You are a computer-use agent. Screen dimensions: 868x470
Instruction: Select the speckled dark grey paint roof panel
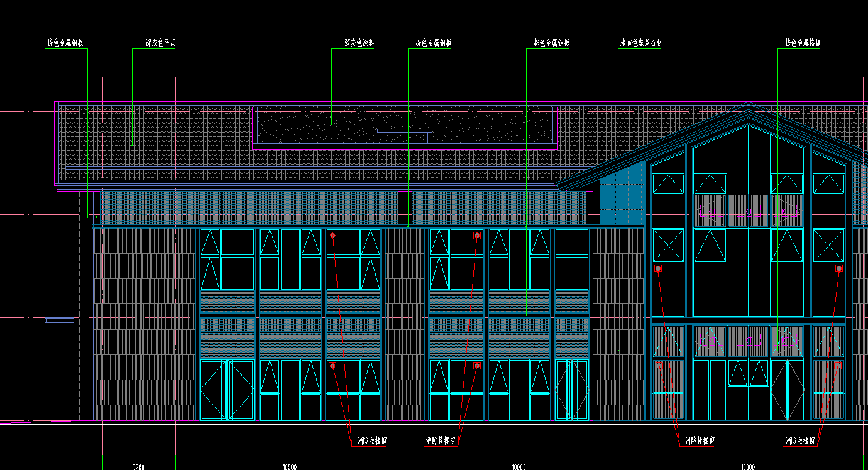pos(405,126)
